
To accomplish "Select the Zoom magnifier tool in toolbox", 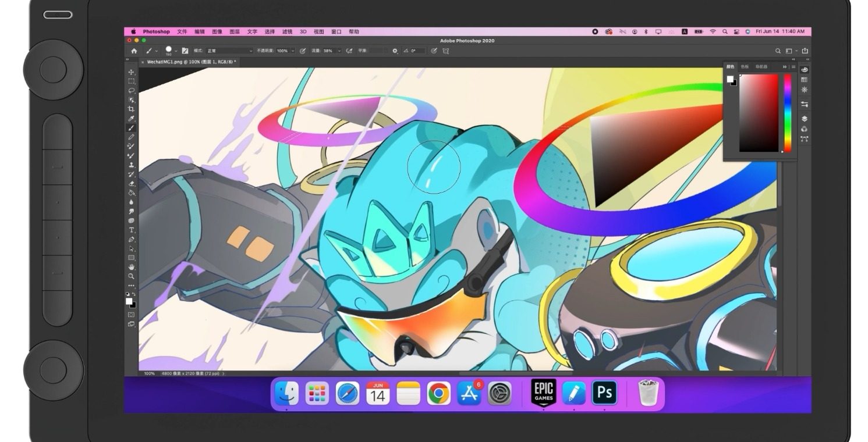I will 131,276.
